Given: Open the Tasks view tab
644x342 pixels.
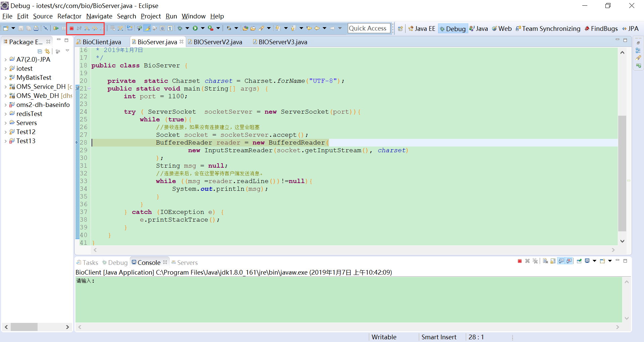Looking at the screenshot, I should (87, 263).
